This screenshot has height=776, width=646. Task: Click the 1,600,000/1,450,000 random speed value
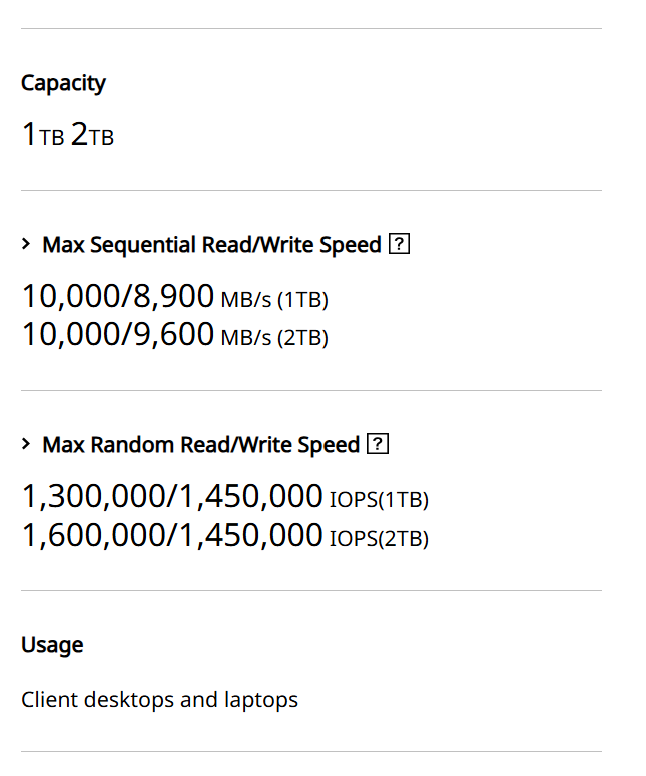172,536
